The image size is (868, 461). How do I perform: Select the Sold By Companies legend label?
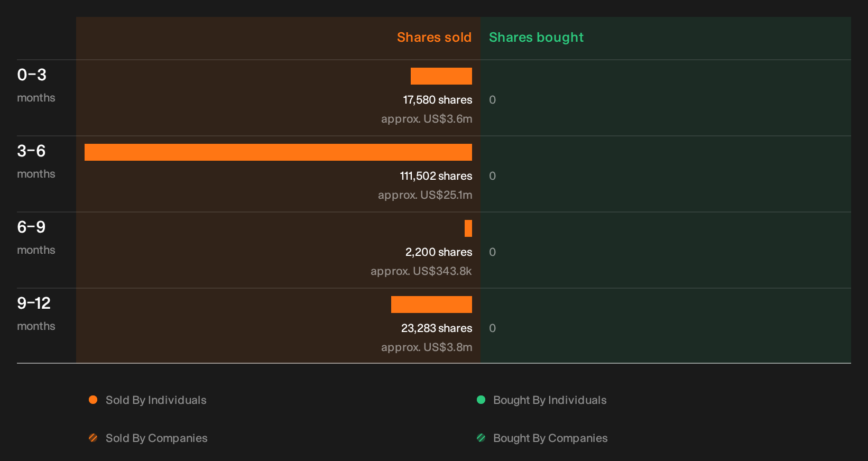point(156,438)
